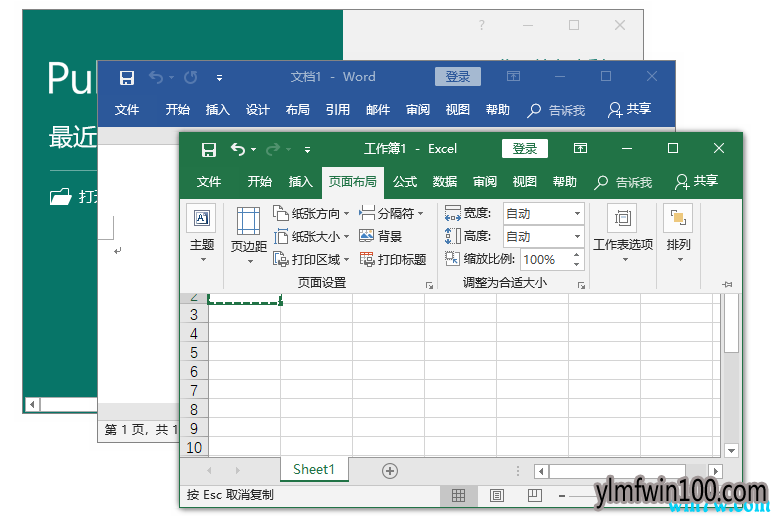The height and width of the screenshot is (518, 778).
Task: Click the Excel 登录 sign-in button
Action: point(524,148)
